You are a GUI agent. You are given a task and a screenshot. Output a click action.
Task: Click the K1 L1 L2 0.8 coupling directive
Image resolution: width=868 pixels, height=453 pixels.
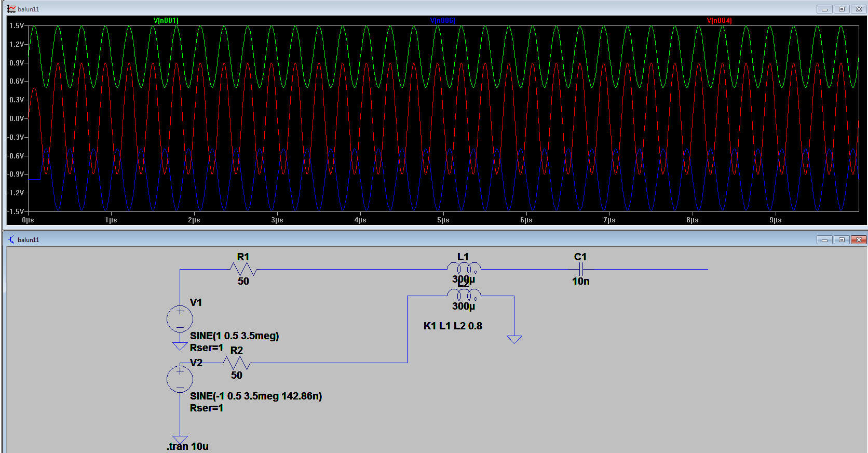(453, 326)
